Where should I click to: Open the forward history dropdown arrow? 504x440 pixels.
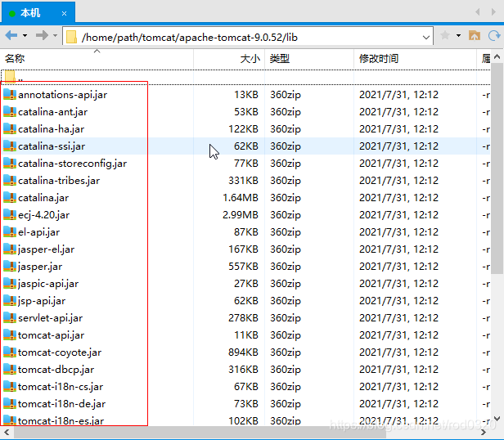coord(56,35)
